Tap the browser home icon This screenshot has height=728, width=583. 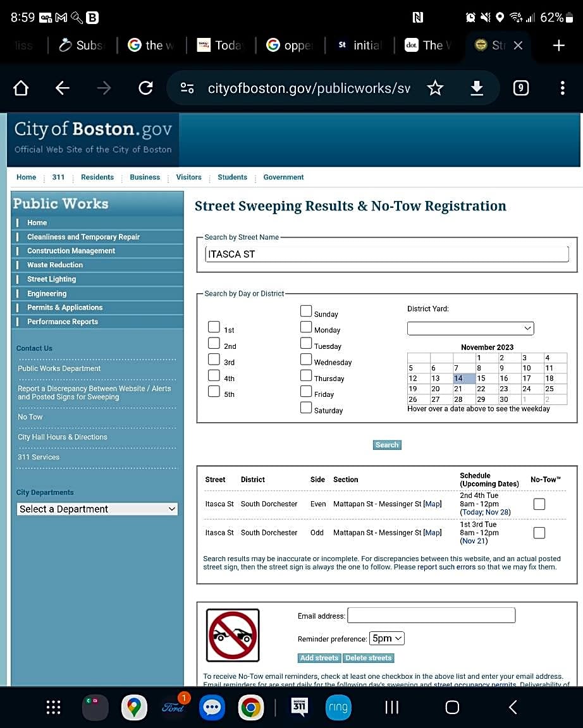[21, 88]
